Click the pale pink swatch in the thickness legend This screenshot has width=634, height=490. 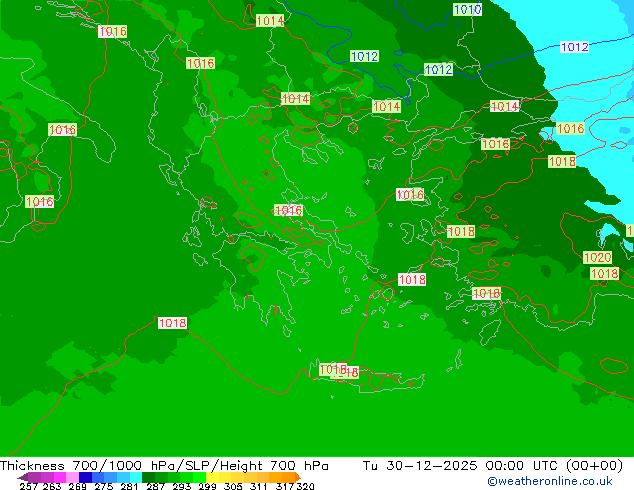tap(72, 477)
